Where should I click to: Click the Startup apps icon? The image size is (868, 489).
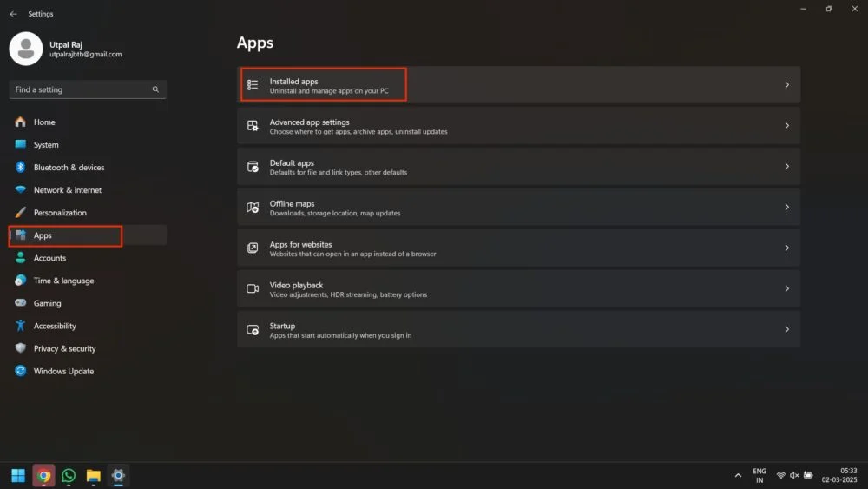tap(253, 330)
